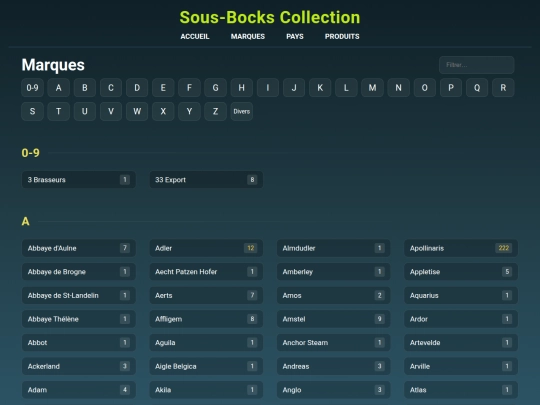Select letter W in the alphabet bar
The height and width of the screenshot is (405, 540).
(x=137, y=111)
